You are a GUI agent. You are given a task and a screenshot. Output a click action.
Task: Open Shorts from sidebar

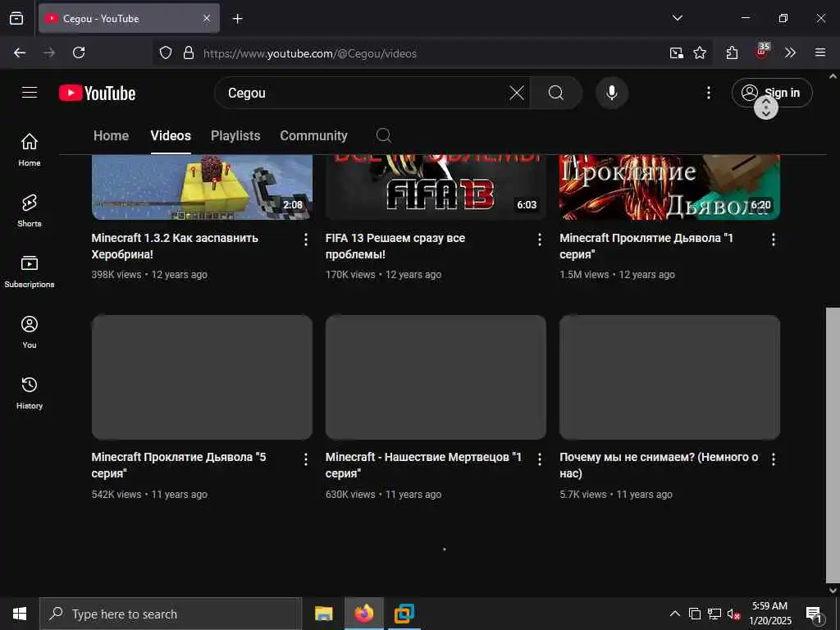tap(30, 211)
